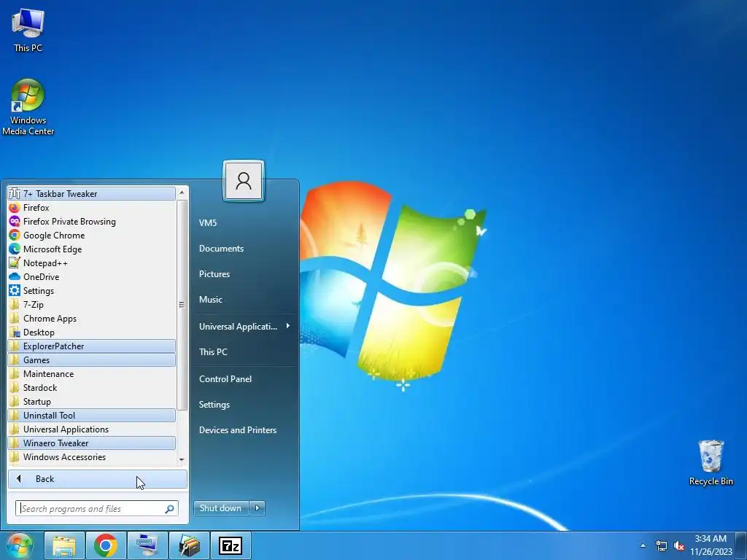Expand the Windows Accessories folder
This screenshot has height=560, width=747.
(x=91, y=456)
